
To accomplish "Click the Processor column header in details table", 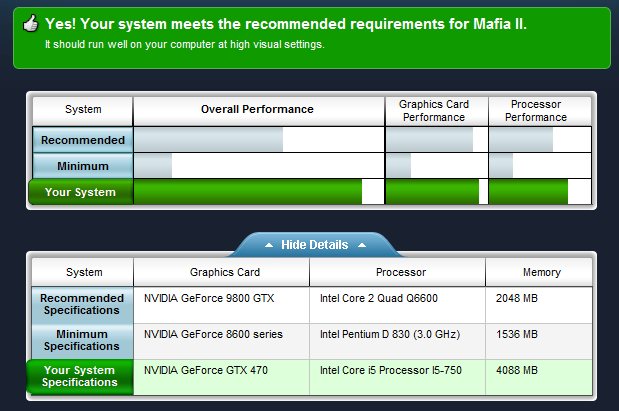I will 398,272.
